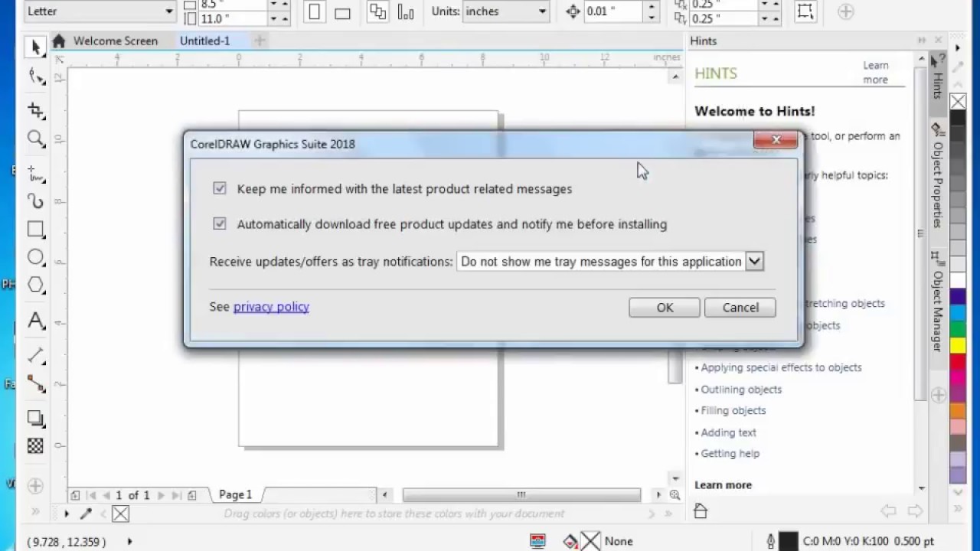This screenshot has width=980, height=551.
Task: Pick the no-color X swatch in palette
Action: [x=958, y=103]
